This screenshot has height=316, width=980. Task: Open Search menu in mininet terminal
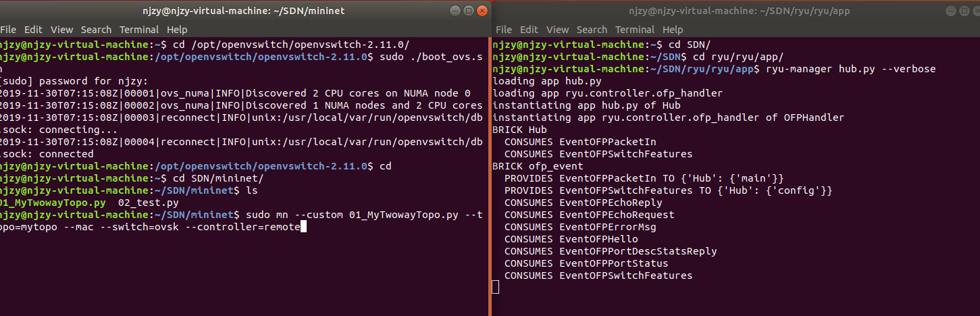point(96,30)
